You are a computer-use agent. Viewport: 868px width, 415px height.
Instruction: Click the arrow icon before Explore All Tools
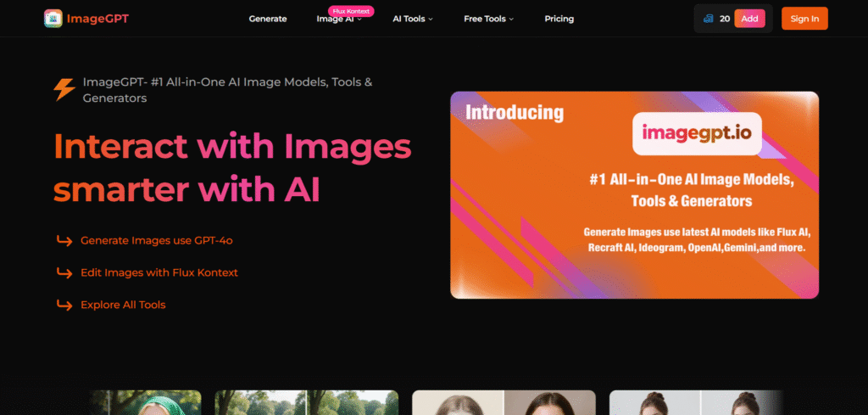point(64,305)
